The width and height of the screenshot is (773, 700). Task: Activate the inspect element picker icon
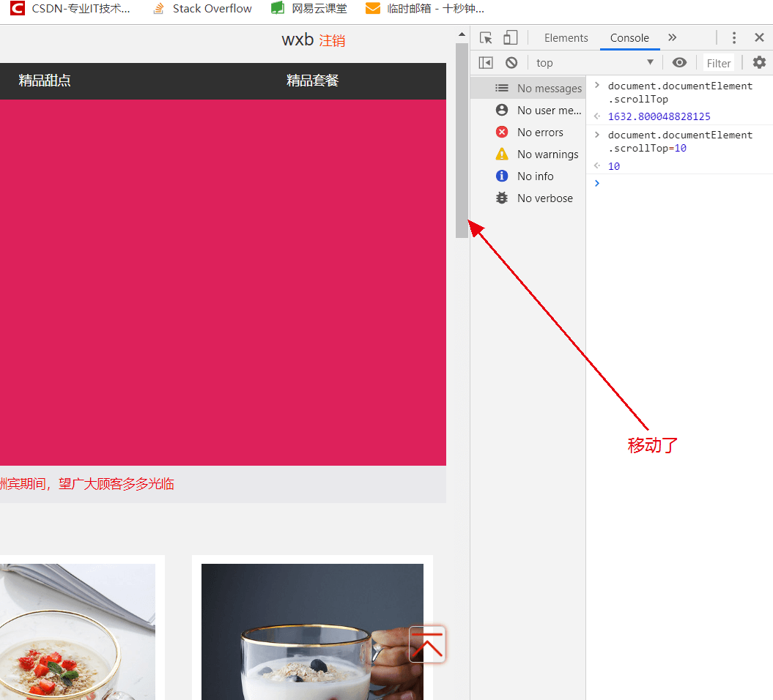click(486, 38)
